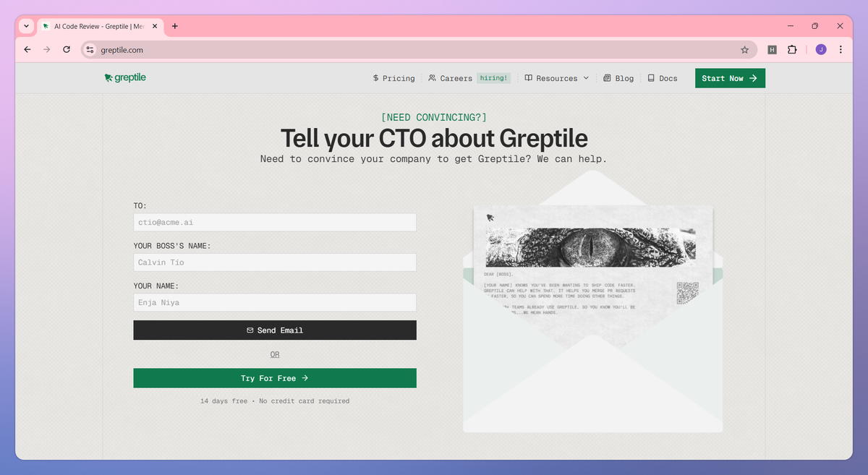This screenshot has height=475, width=868.
Task: Minimize the browser window
Action: pos(789,26)
